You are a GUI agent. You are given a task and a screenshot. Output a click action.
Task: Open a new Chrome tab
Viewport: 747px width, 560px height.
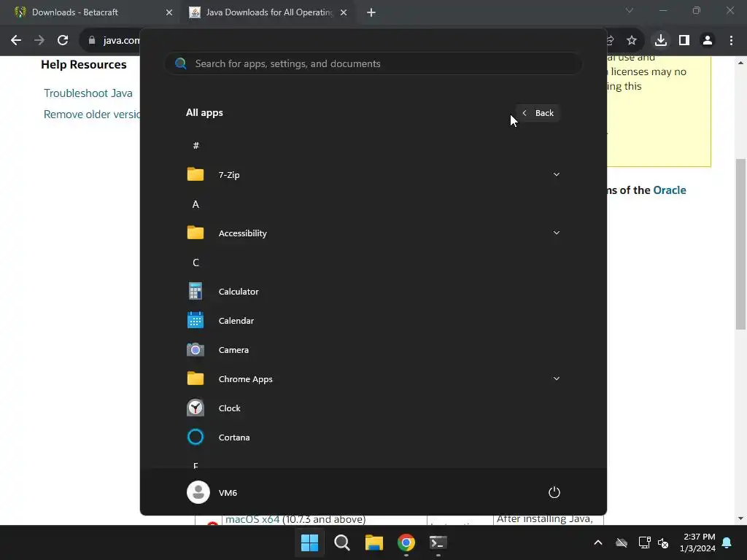[371, 12]
